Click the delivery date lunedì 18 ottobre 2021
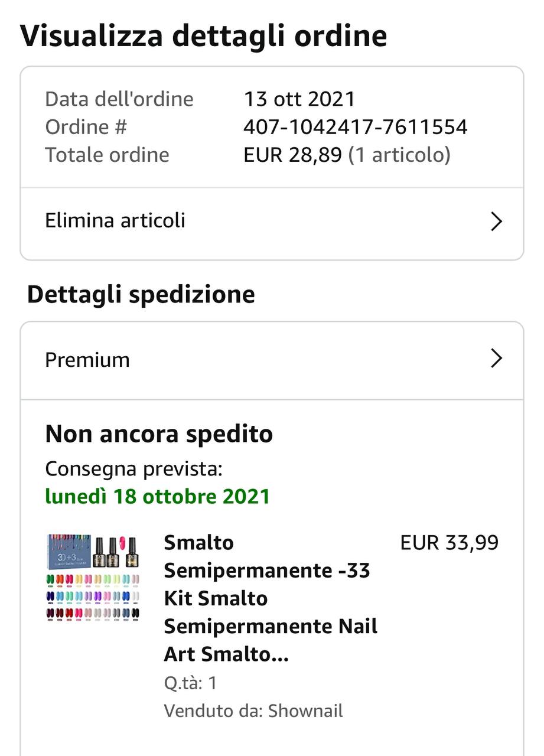Screen dimensions: 544x756 click(x=157, y=496)
